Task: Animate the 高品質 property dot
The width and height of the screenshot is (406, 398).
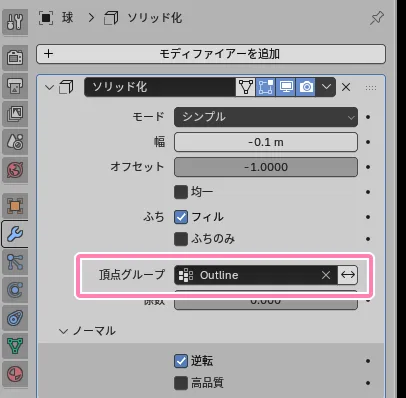Action: pos(368,383)
